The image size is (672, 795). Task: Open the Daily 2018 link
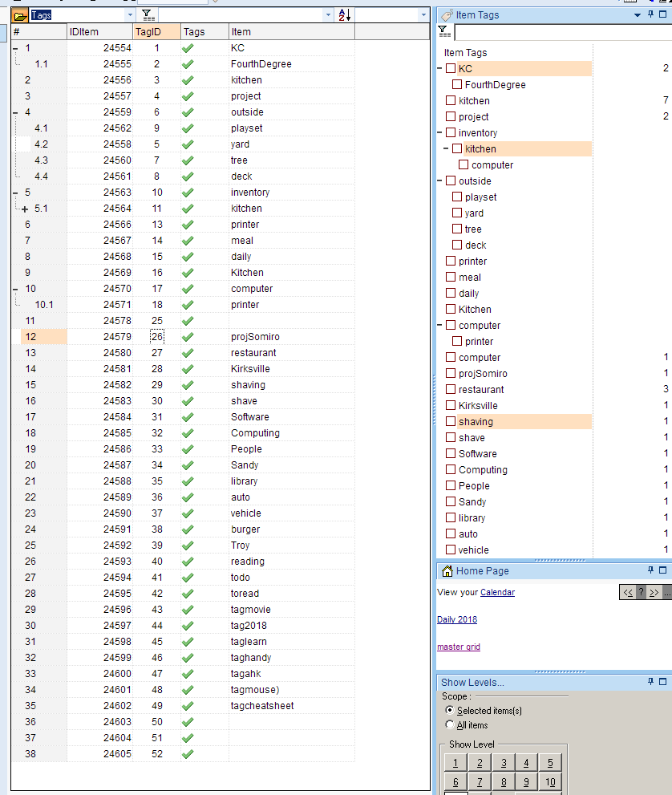tap(456, 619)
